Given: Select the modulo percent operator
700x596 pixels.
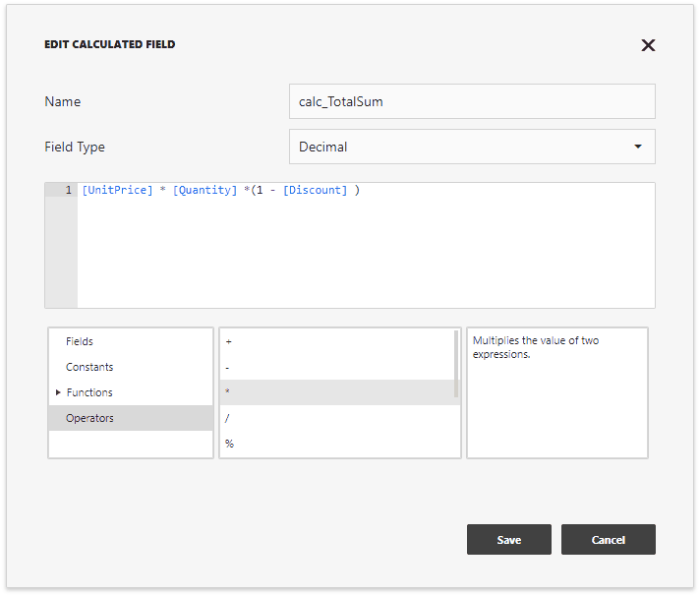Looking at the screenshot, I should click(x=229, y=444).
